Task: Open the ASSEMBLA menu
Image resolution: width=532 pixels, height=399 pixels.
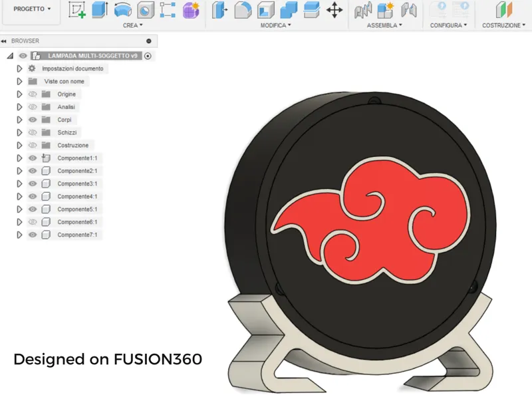Action: coord(384,25)
